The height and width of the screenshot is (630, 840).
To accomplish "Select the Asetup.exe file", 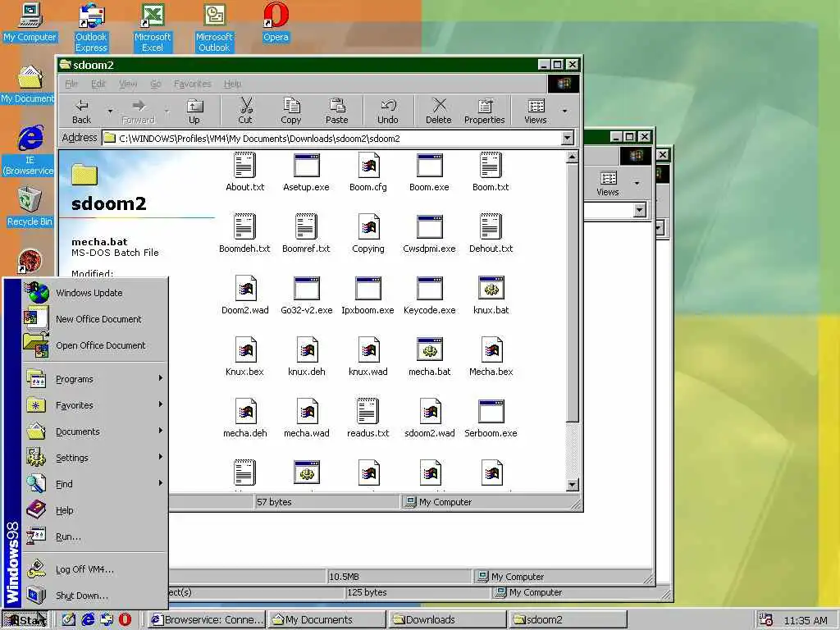I will [x=307, y=171].
